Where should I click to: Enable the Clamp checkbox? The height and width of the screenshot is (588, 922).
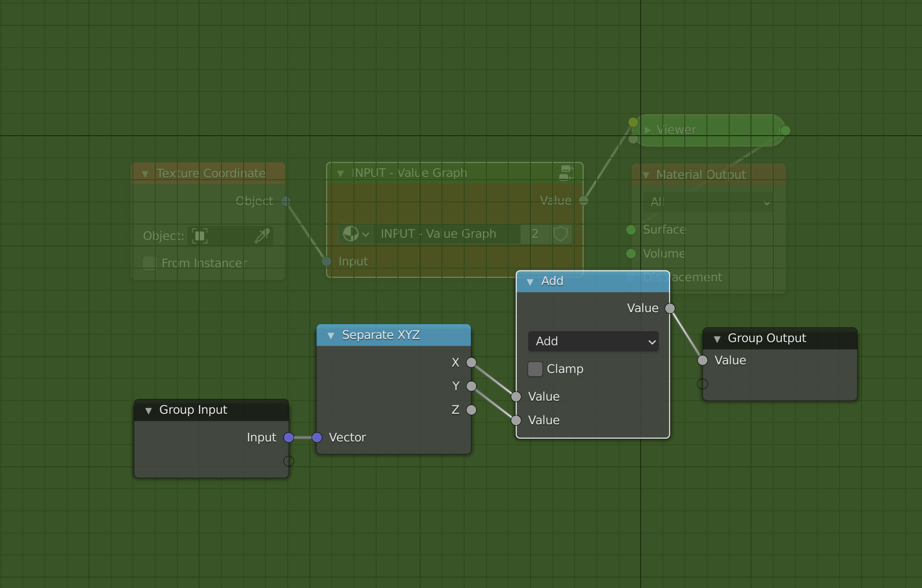(x=535, y=369)
